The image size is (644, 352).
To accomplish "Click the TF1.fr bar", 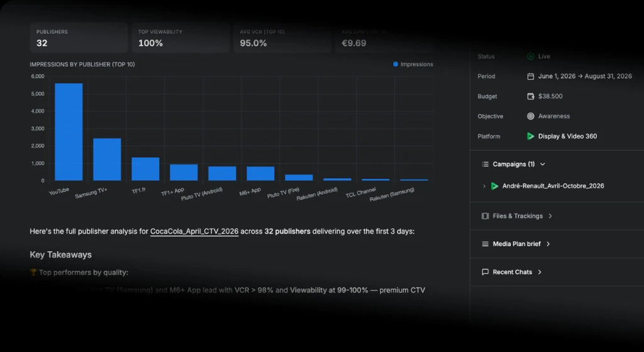I will 145,169.
